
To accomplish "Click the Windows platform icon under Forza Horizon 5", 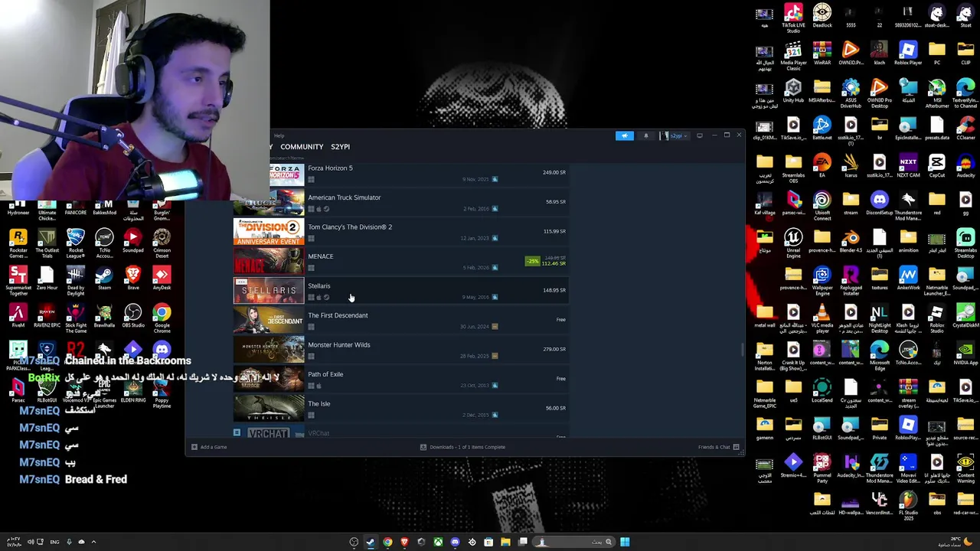I will (311, 180).
